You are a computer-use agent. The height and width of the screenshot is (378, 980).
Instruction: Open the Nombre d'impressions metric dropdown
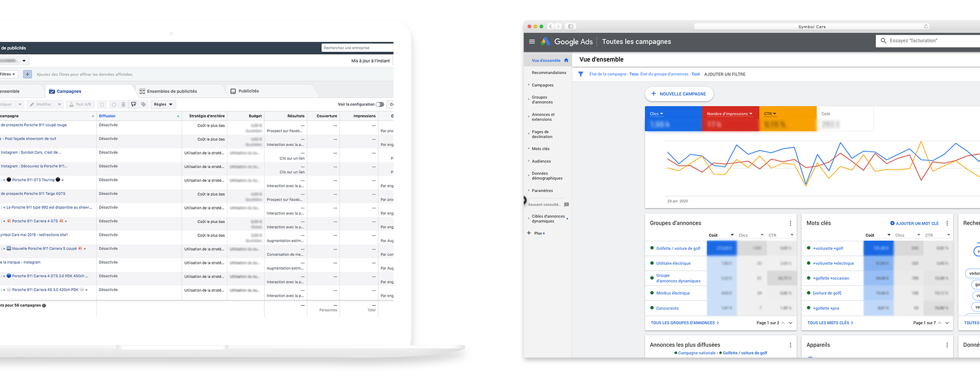[730, 114]
